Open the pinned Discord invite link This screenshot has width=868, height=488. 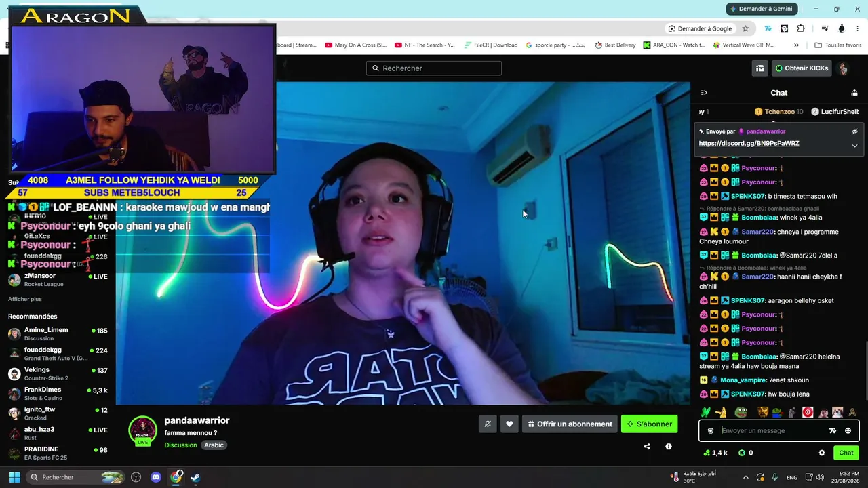point(749,144)
